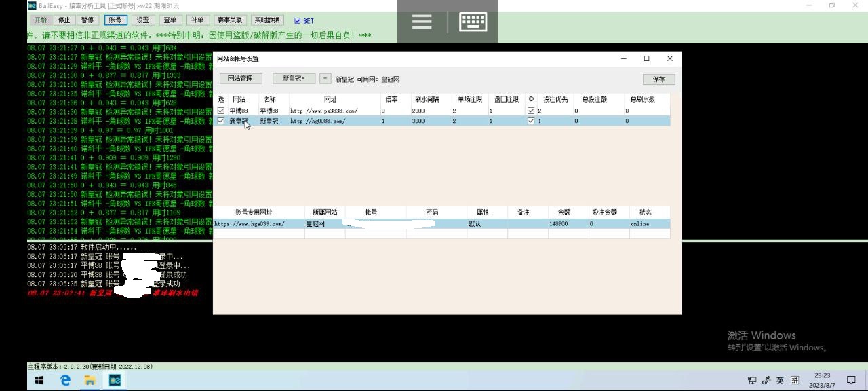
Task: Click 刷水间隔 value 3000
Action: 418,121
